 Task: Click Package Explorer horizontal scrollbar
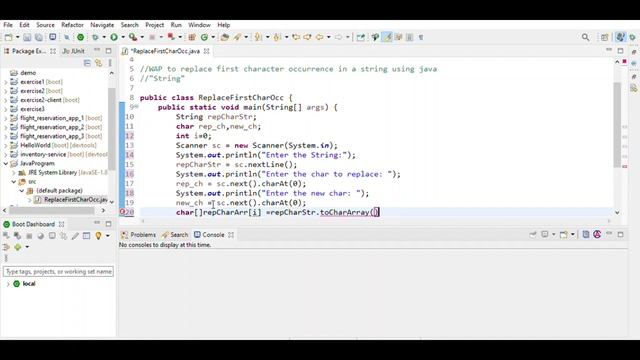coord(52,210)
